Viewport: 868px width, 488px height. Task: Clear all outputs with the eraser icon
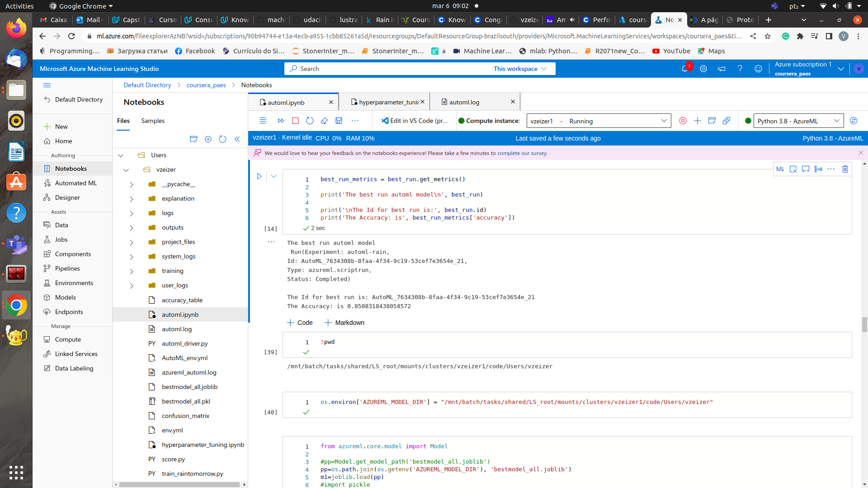point(324,121)
